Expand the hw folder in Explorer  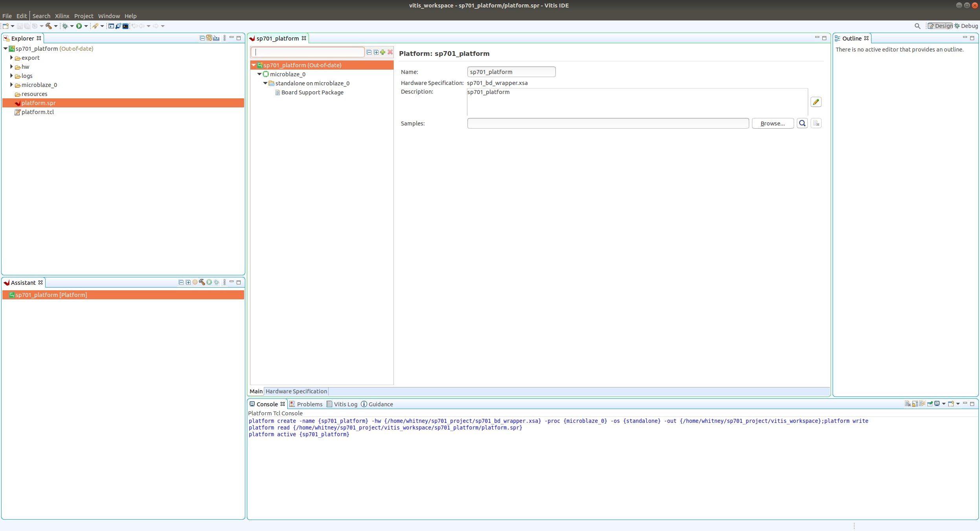(x=11, y=66)
